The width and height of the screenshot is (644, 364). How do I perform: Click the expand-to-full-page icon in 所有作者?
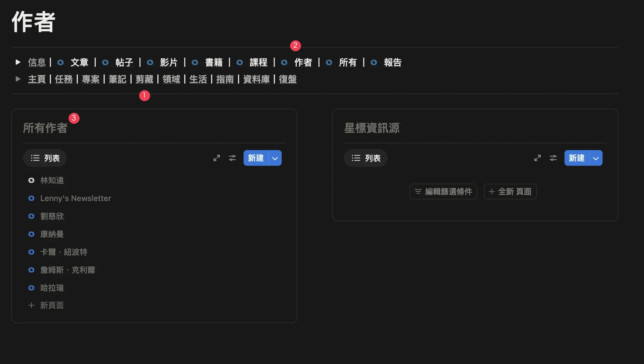[x=217, y=158]
